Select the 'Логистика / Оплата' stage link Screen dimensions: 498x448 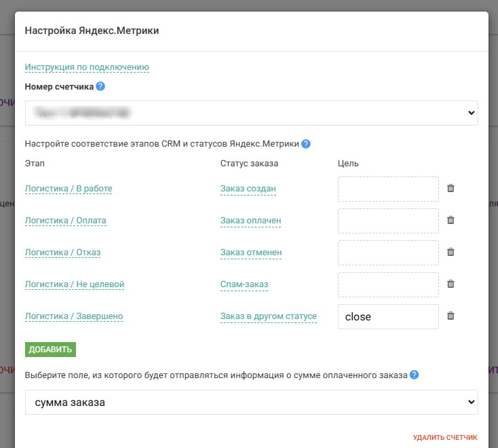point(65,221)
